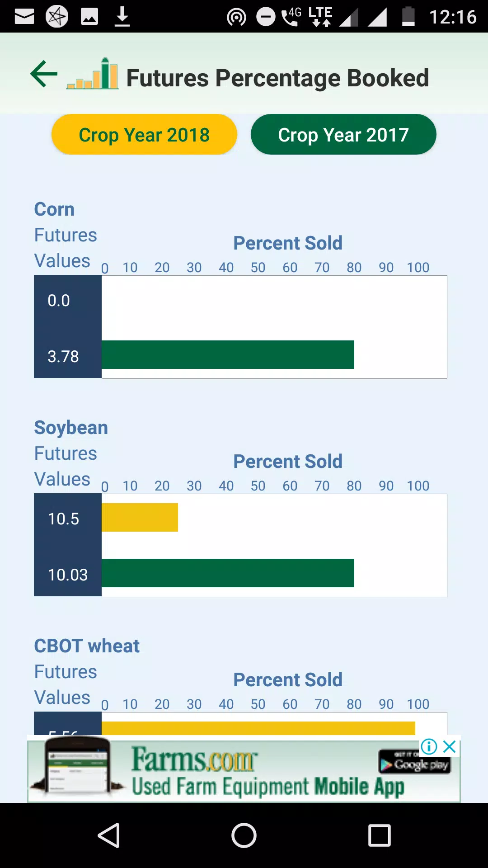Switch to Crop Year 2017 tab
Viewport: 488px width, 868px height.
[x=343, y=134]
